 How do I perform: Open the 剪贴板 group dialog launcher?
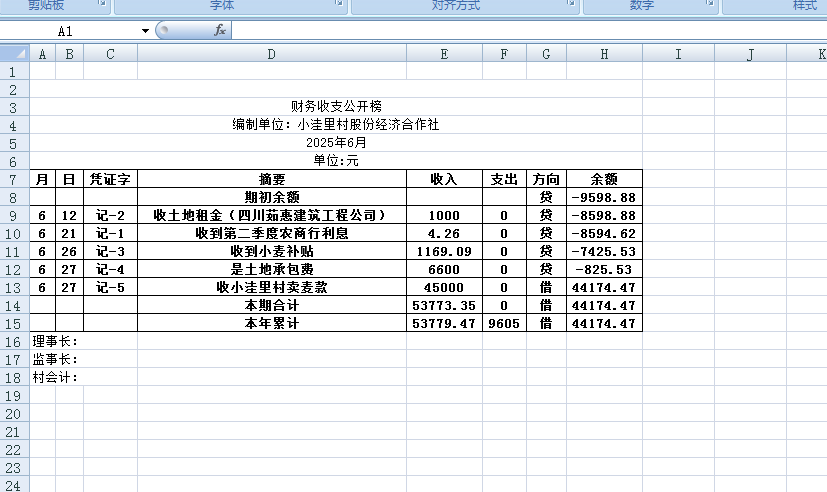102,6
